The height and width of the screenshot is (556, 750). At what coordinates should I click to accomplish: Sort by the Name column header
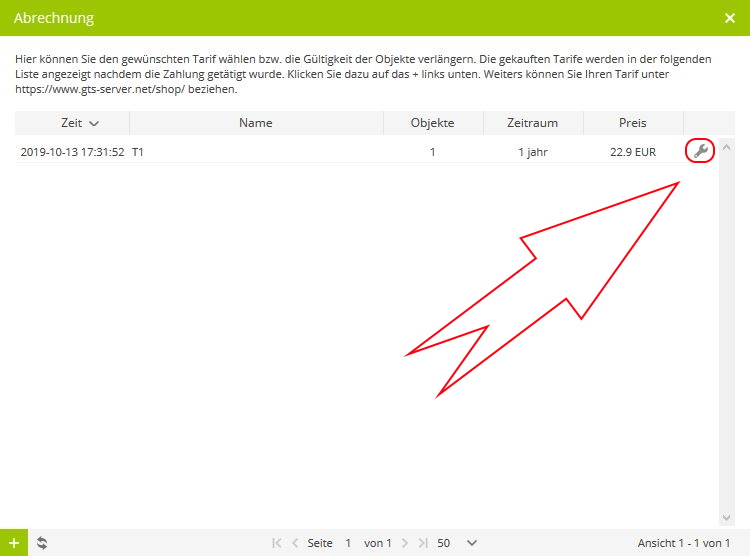pyautogui.click(x=256, y=123)
